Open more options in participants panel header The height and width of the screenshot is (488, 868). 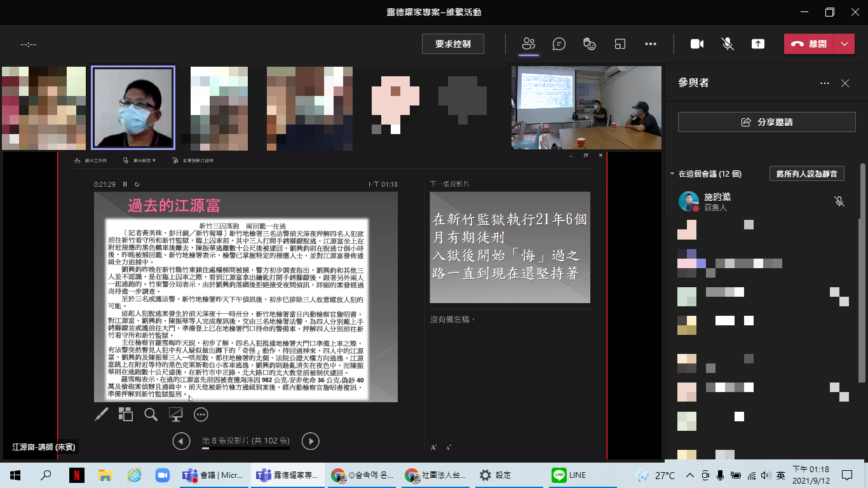click(825, 83)
